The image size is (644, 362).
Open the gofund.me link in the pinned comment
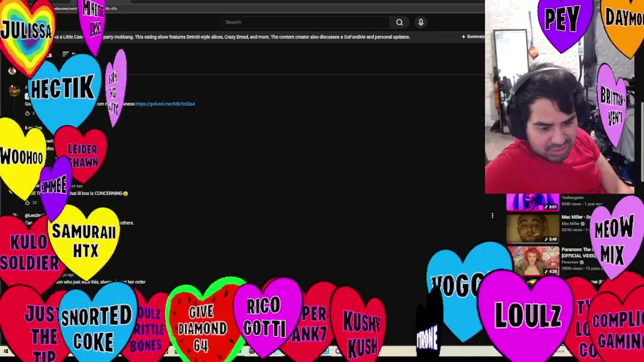(165, 104)
